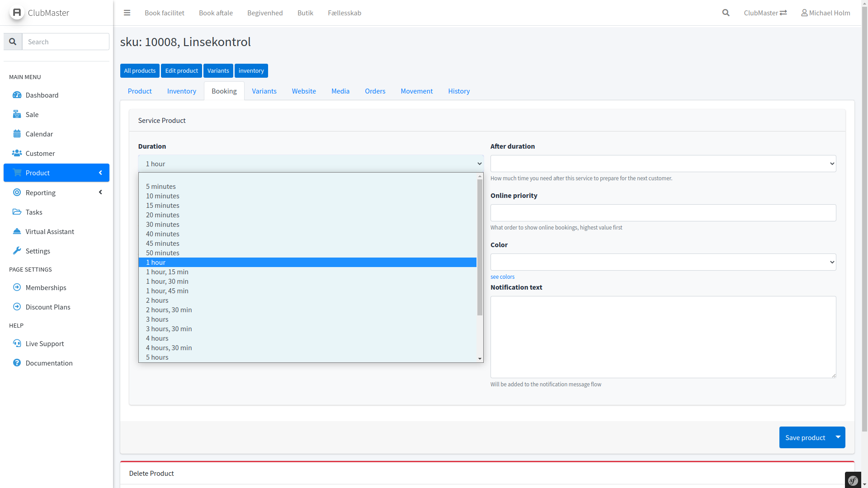Click the Virtual Assistant bell icon
Viewport: 868px width, 488px height.
[17, 231]
